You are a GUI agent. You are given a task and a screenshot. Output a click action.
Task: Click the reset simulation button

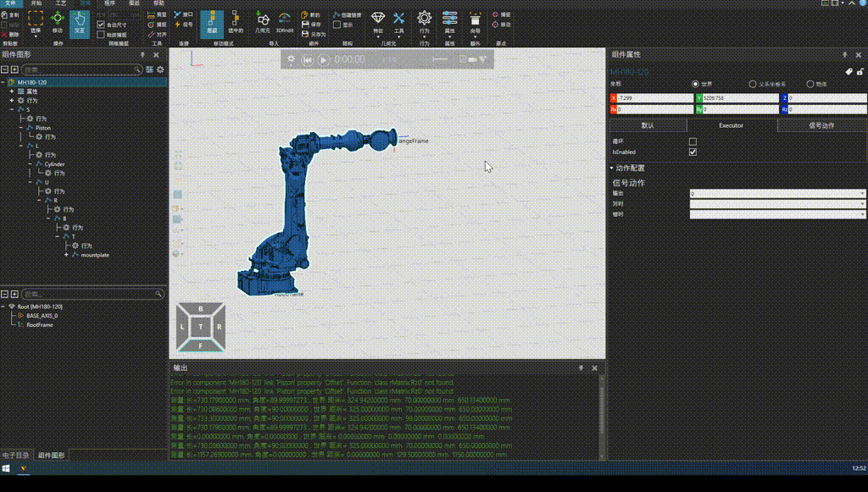[307, 60]
